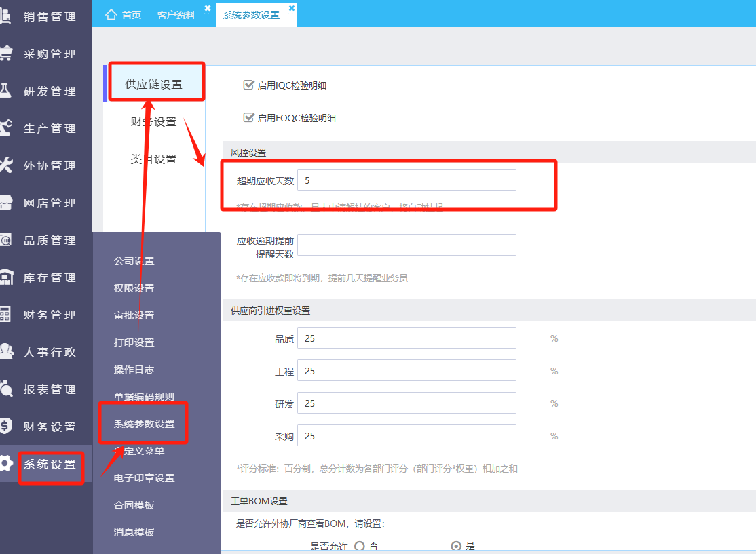The width and height of the screenshot is (756, 554).
Task: Click the 工单BOM设置 section header
Action: (259, 501)
